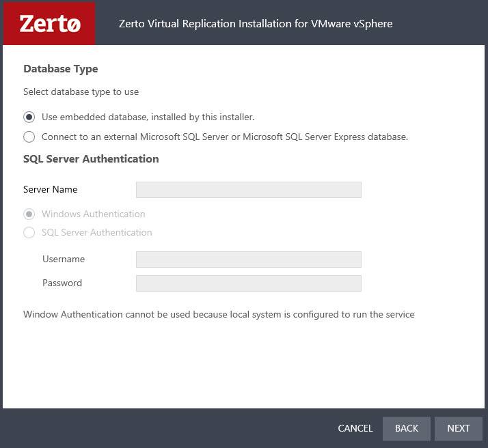The image size is (488, 448).
Task: Select the SQL Server Authentication radio button
Action: [29, 233]
